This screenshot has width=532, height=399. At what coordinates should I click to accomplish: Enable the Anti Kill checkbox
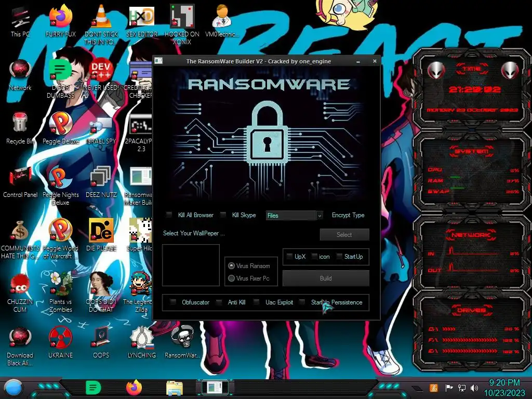click(x=219, y=302)
